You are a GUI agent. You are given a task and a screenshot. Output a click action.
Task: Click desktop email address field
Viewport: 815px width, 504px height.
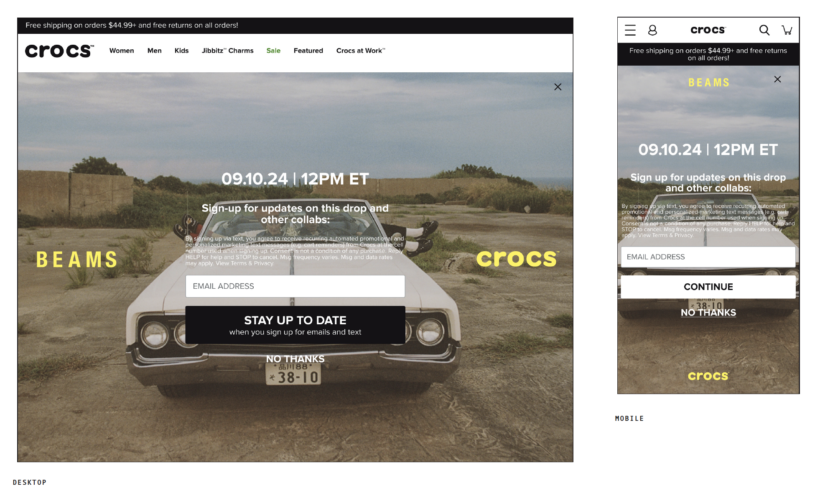point(295,286)
